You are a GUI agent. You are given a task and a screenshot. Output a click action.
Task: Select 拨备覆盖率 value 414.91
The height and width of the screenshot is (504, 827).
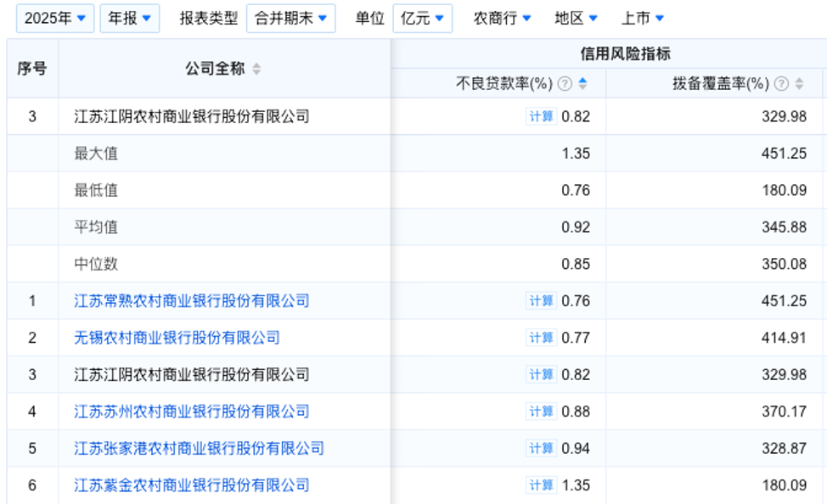[784, 338]
